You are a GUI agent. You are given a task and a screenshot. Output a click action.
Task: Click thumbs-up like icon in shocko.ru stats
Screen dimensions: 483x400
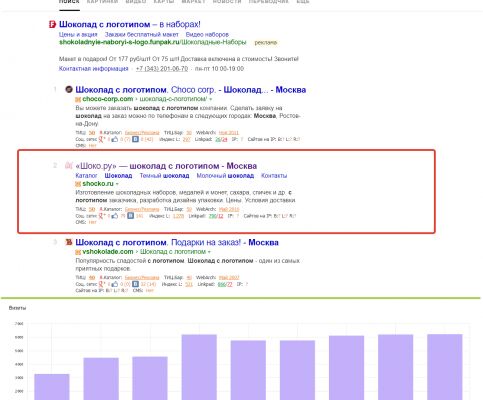point(115,216)
